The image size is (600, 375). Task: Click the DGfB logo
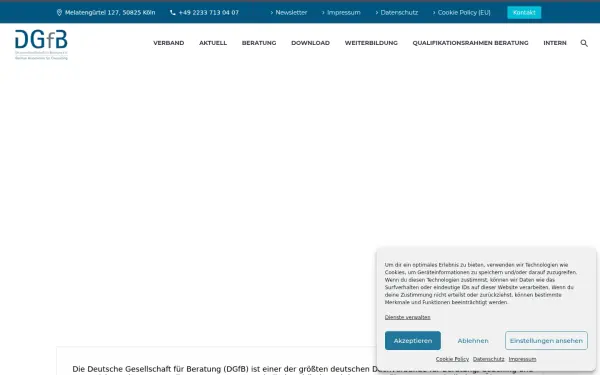click(x=41, y=44)
